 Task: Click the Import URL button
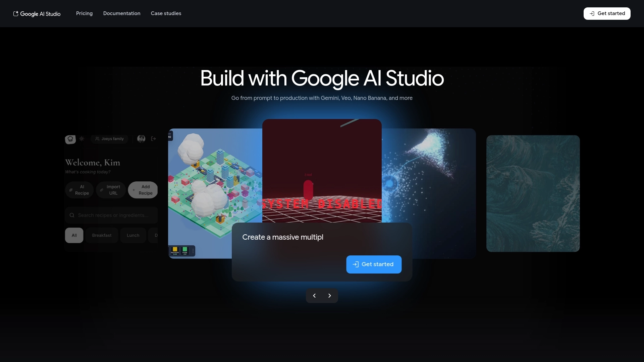111,190
